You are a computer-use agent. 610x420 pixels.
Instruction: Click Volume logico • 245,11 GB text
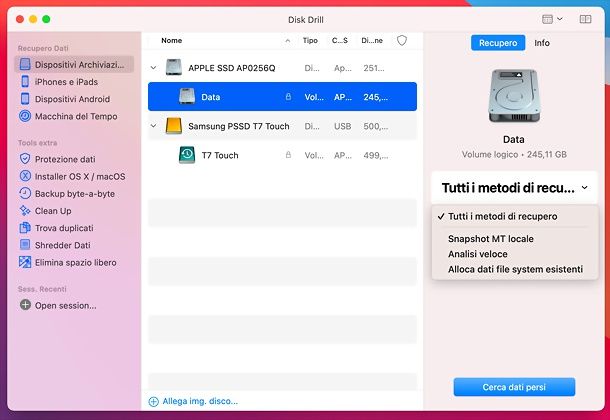pos(514,154)
